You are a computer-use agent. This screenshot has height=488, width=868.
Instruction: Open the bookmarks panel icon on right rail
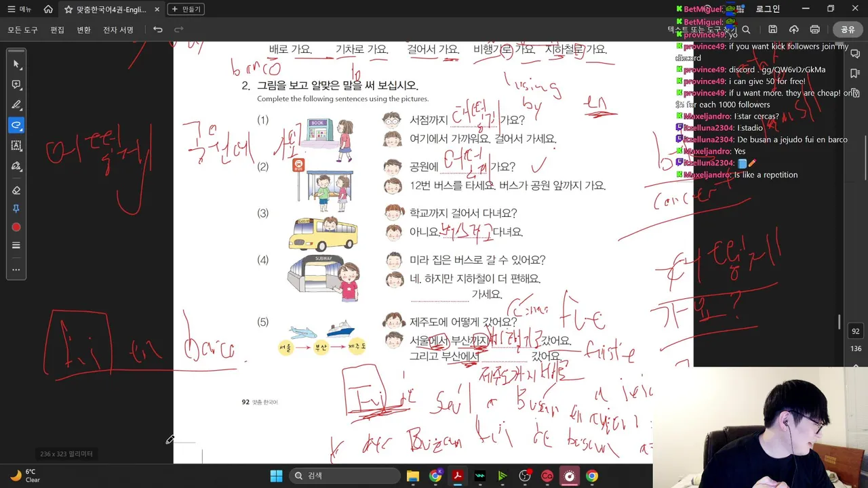[855, 72]
